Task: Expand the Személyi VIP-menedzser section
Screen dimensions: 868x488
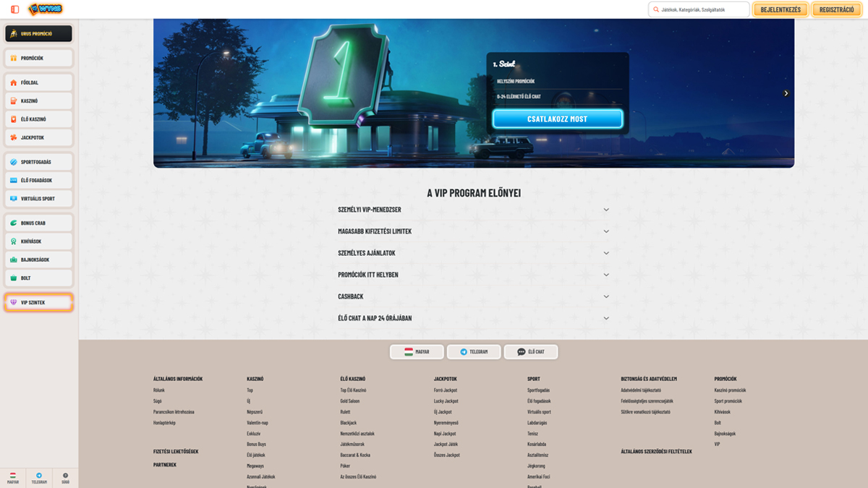Action: [606, 210]
